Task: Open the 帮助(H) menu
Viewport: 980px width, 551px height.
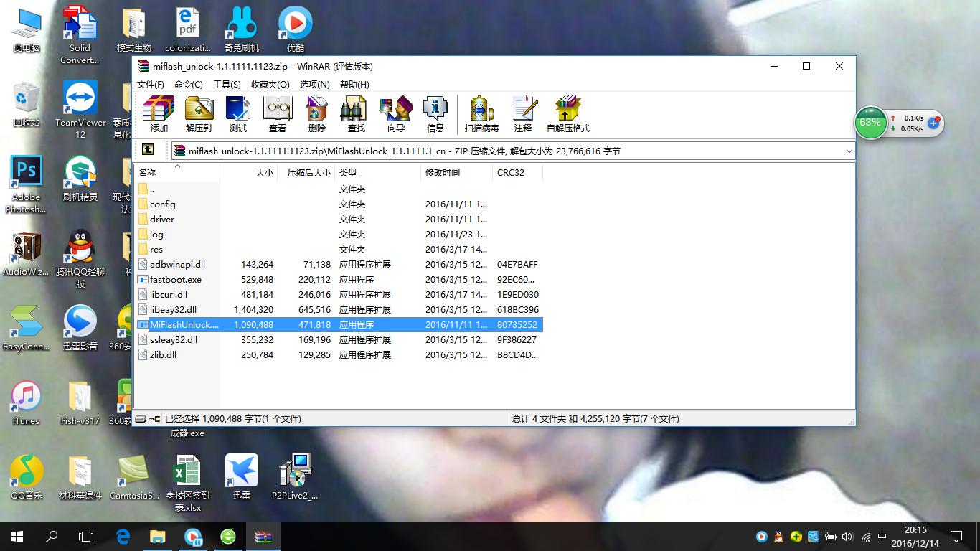Action: click(x=354, y=84)
